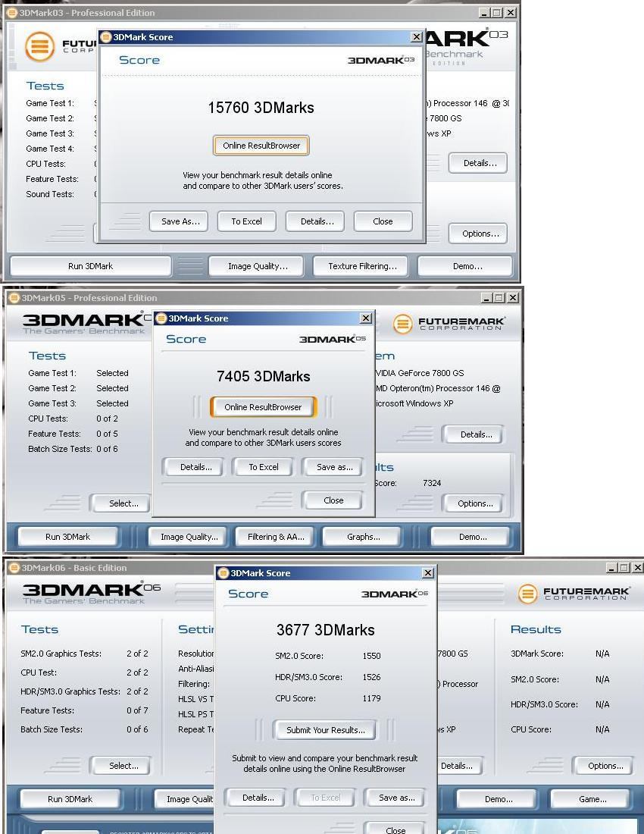Click 3DMark03 title bar app icon
The height and width of the screenshot is (834, 644).
coord(11,13)
